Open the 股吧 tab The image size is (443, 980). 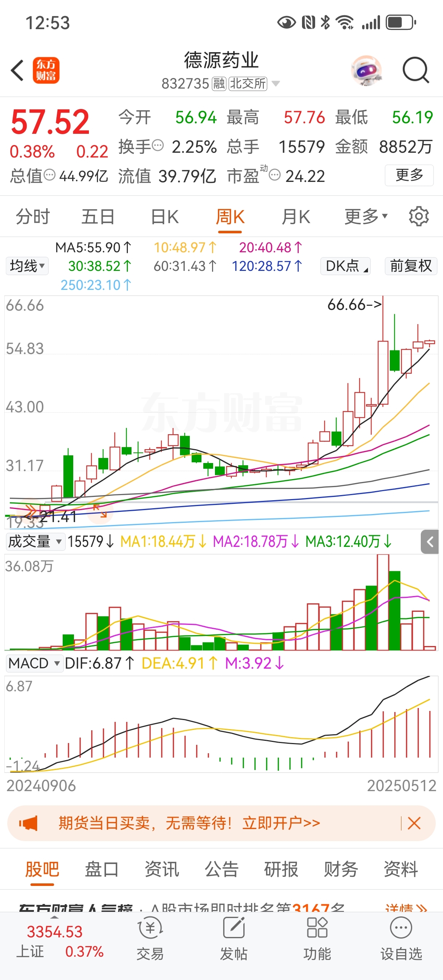(42, 869)
